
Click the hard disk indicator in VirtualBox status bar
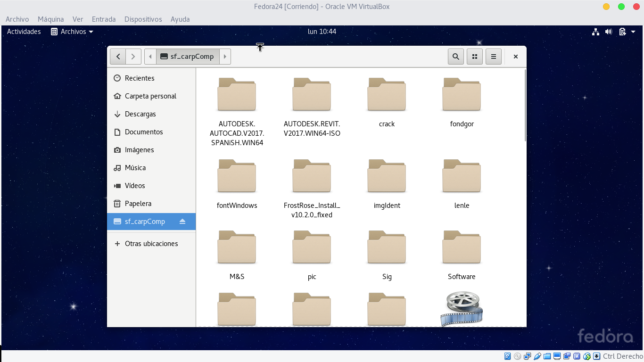(x=508, y=356)
